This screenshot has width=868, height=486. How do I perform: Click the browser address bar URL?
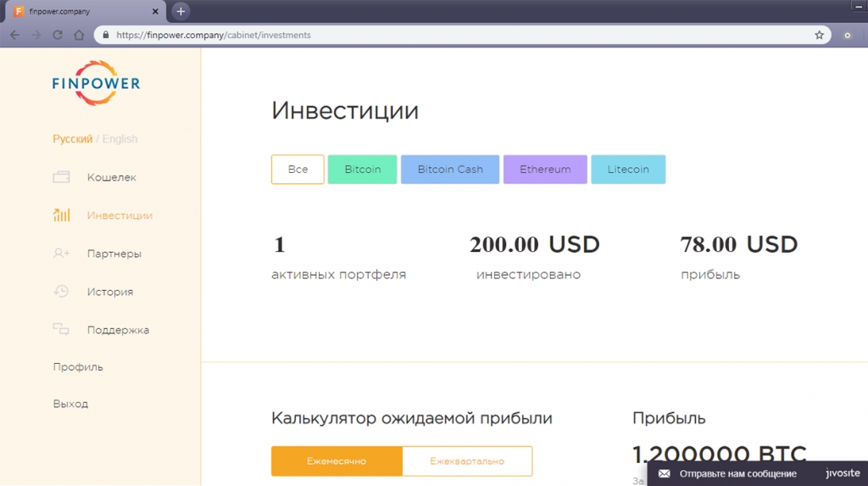(x=214, y=35)
